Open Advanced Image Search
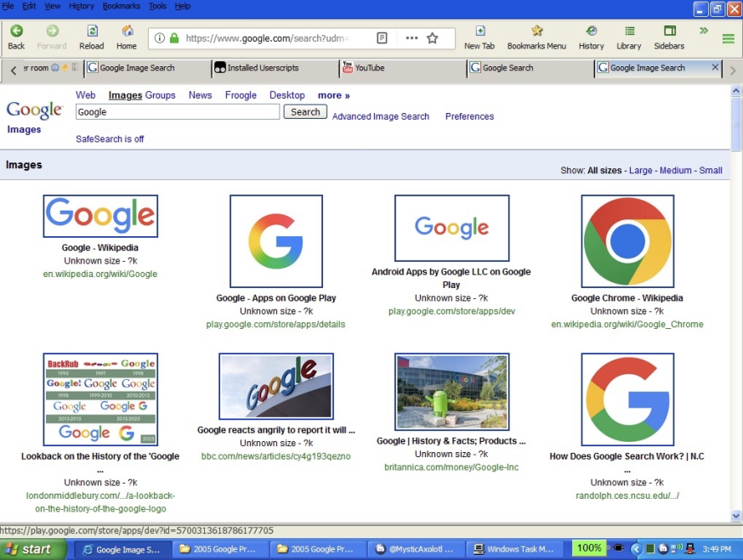This screenshot has width=743, height=560. [381, 116]
